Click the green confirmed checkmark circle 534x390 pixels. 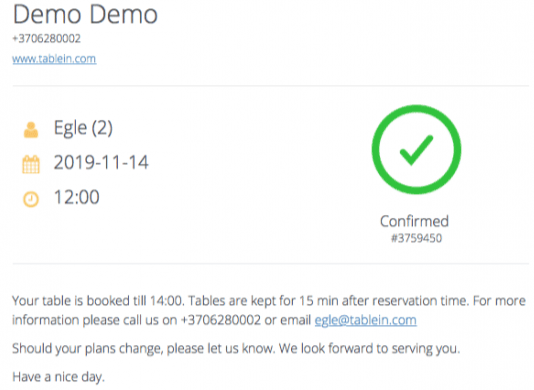tap(416, 150)
